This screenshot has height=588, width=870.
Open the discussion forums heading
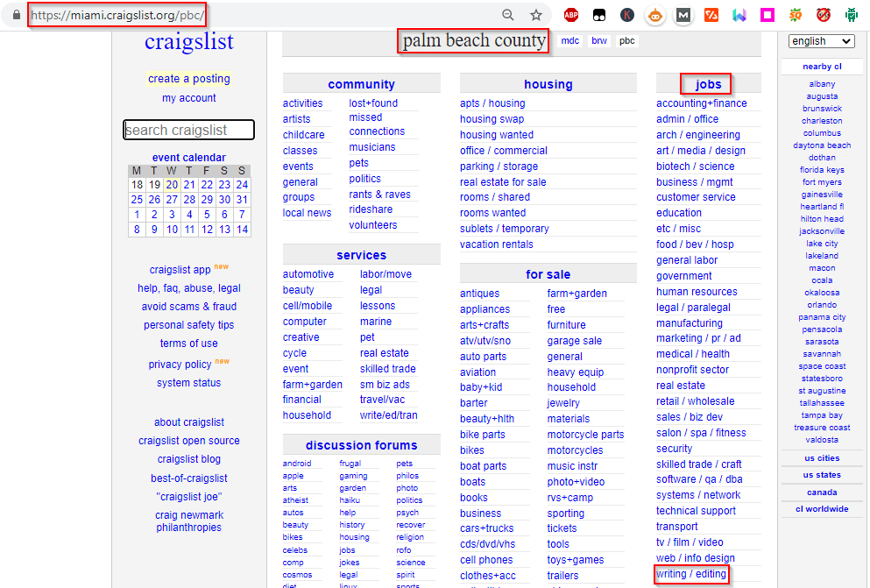click(x=361, y=445)
